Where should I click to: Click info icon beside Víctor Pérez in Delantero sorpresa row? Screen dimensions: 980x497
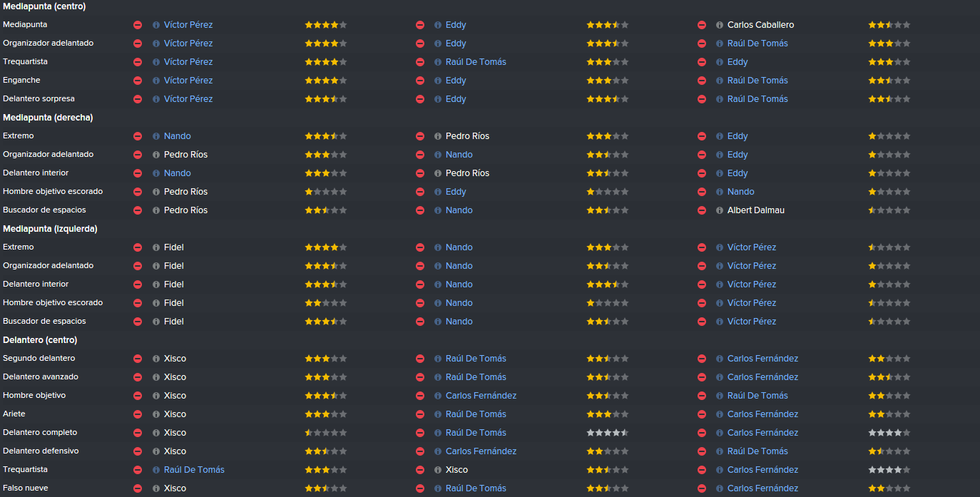point(156,99)
